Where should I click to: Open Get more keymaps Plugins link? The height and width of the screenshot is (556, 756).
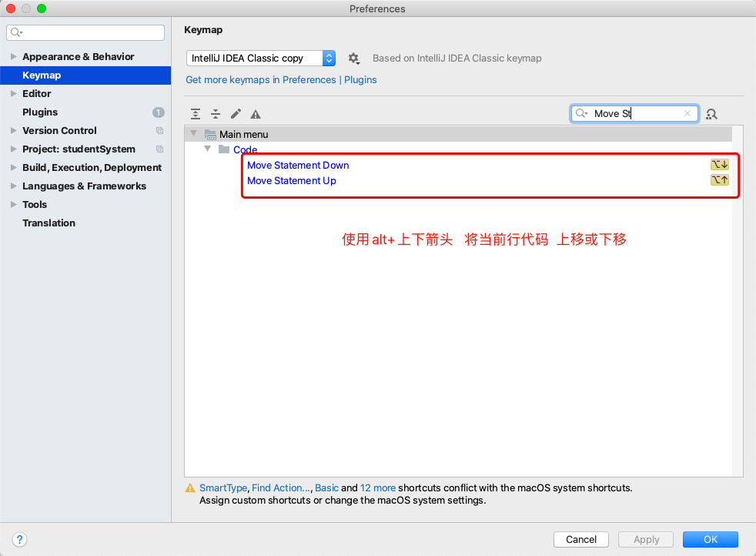click(x=281, y=80)
